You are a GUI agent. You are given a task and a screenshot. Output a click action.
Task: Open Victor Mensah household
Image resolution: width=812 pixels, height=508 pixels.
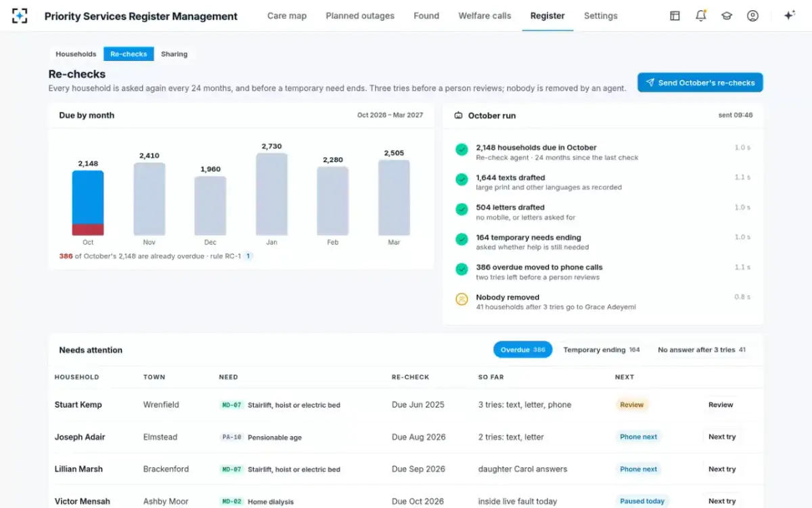coord(83,501)
